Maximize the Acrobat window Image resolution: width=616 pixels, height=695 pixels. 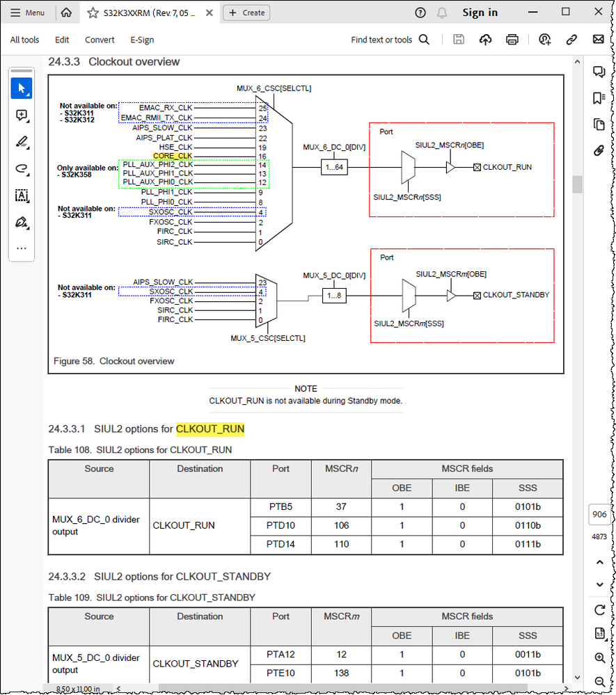pos(565,12)
